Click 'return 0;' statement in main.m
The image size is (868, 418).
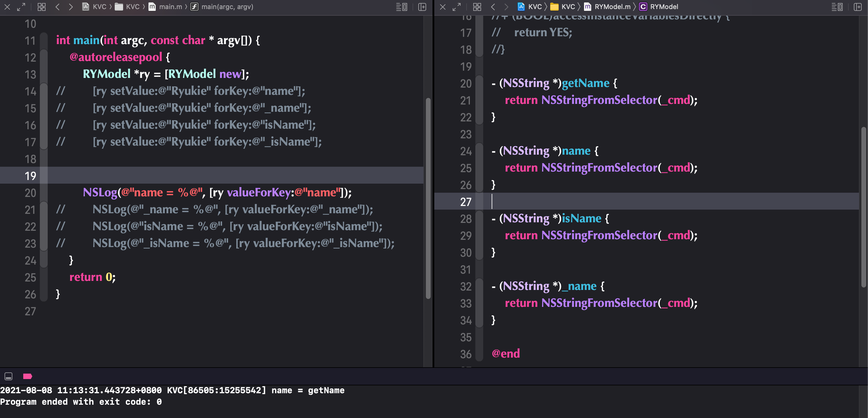point(92,277)
